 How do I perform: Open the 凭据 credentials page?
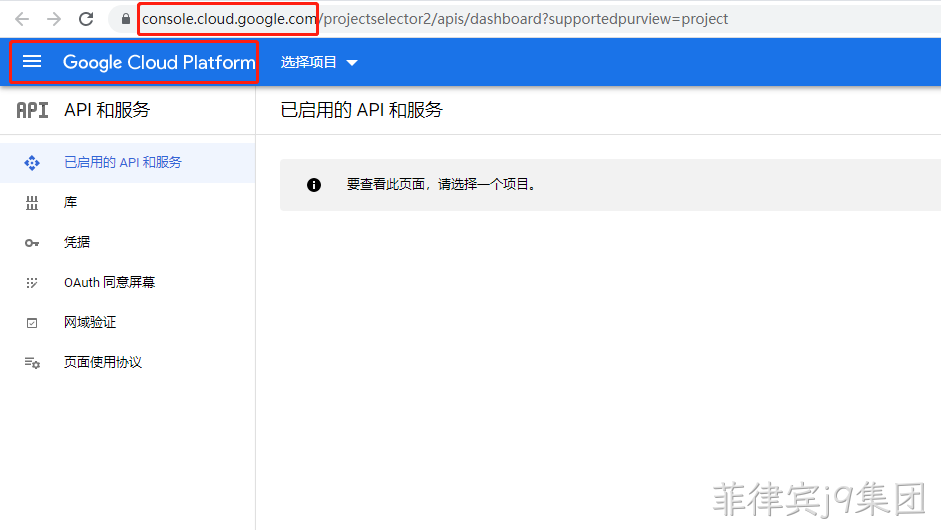click(x=127, y=242)
